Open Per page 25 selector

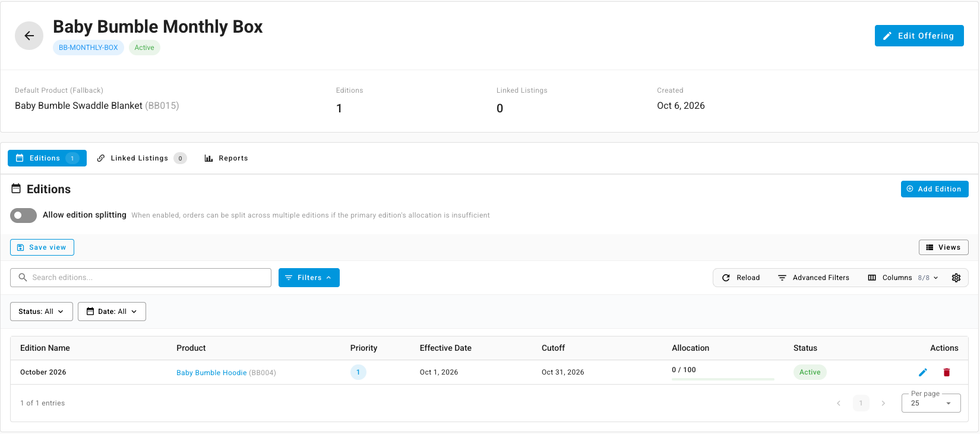(x=931, y=402)
